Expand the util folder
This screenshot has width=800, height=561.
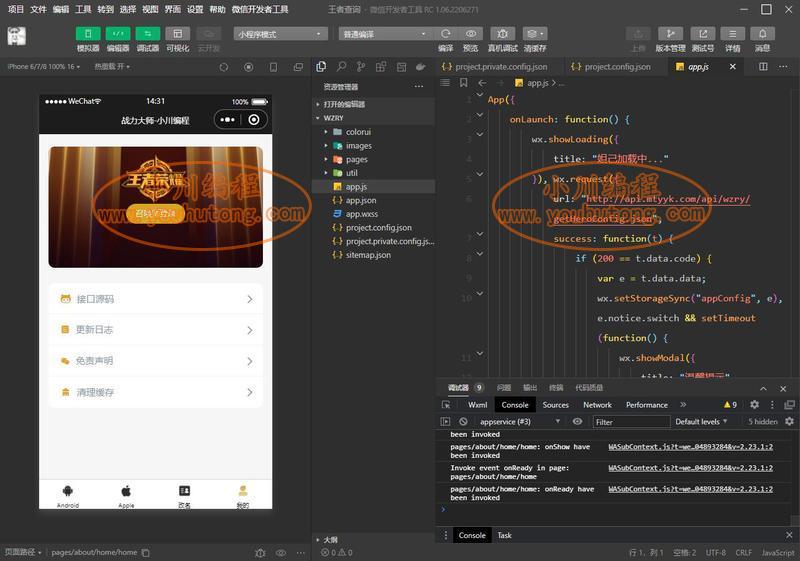pos(373,173)
